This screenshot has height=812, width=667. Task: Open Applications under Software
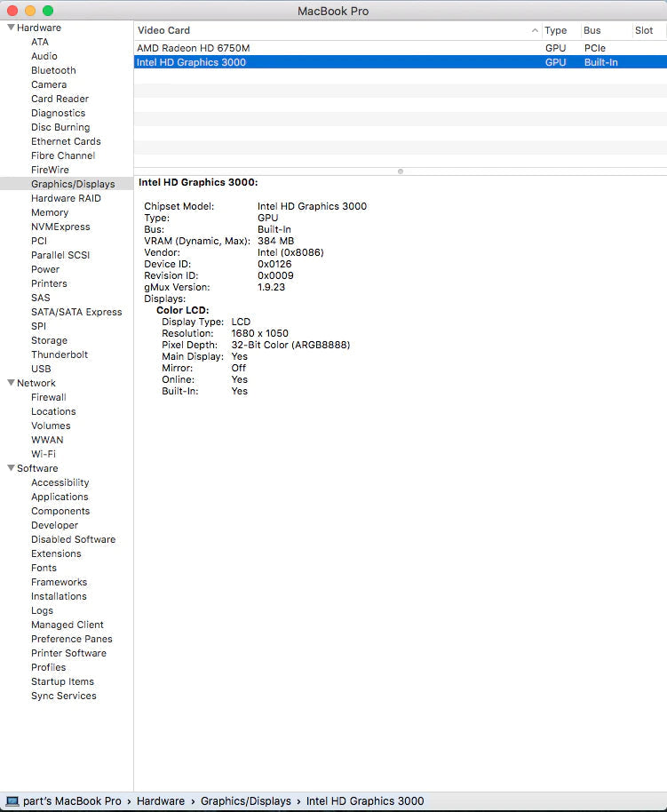point(60,497)
